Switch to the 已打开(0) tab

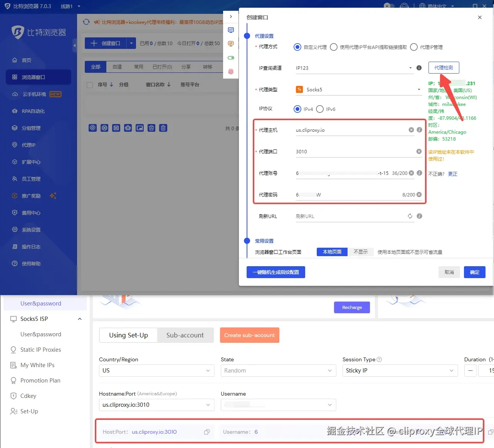(162, 67)
